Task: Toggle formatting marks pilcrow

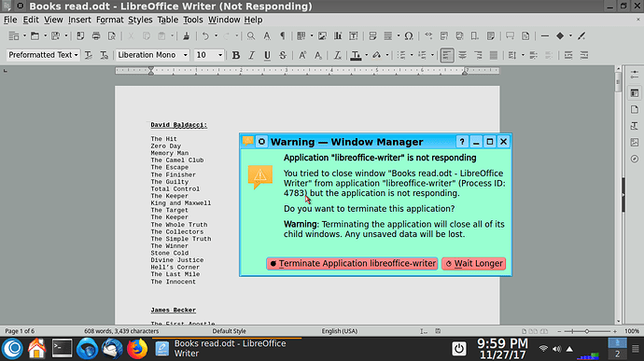Action: pyautogui.click(x=282, y=36)
